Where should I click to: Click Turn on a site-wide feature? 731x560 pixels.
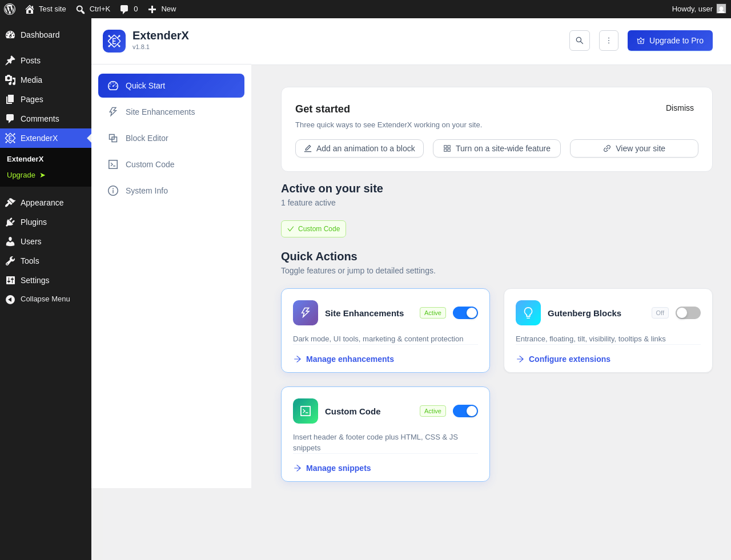tap(497, 148)
